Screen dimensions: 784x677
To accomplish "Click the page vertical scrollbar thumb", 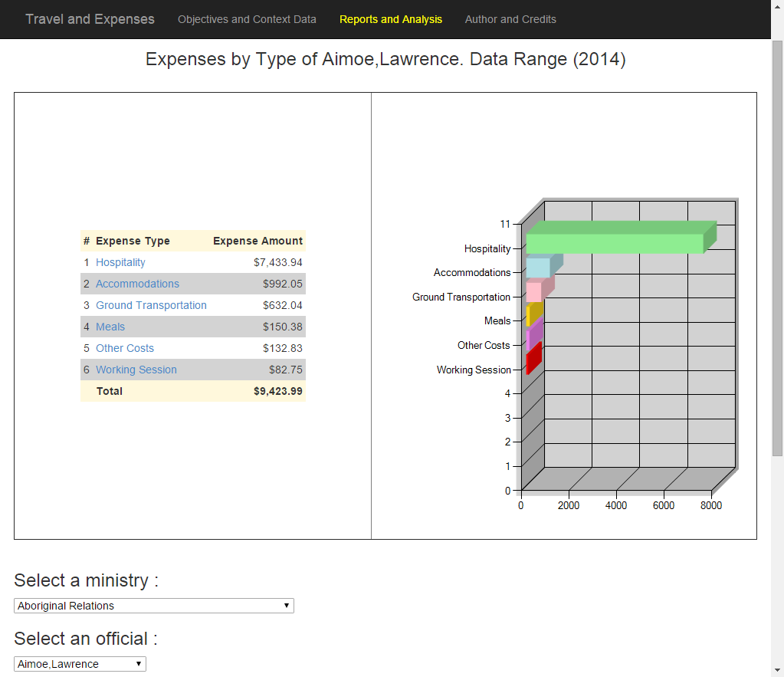I will click(x=778, y=248).
